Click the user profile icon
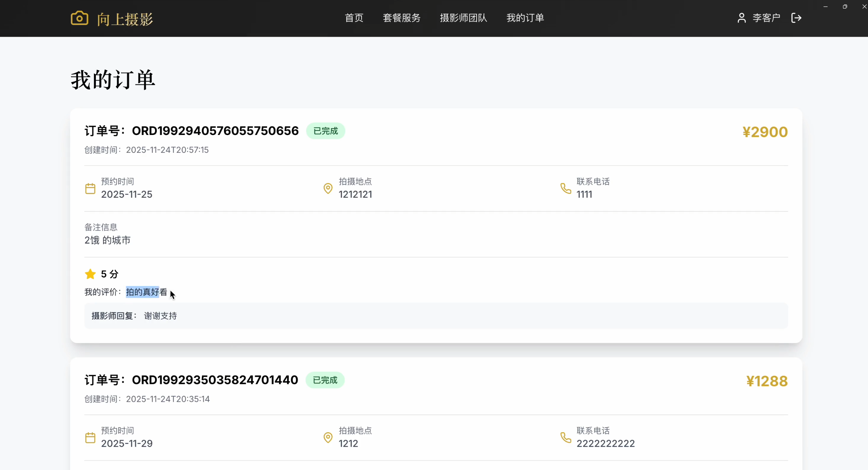Image resolution: width=868 pixels, height=470 pixels. 742,18
